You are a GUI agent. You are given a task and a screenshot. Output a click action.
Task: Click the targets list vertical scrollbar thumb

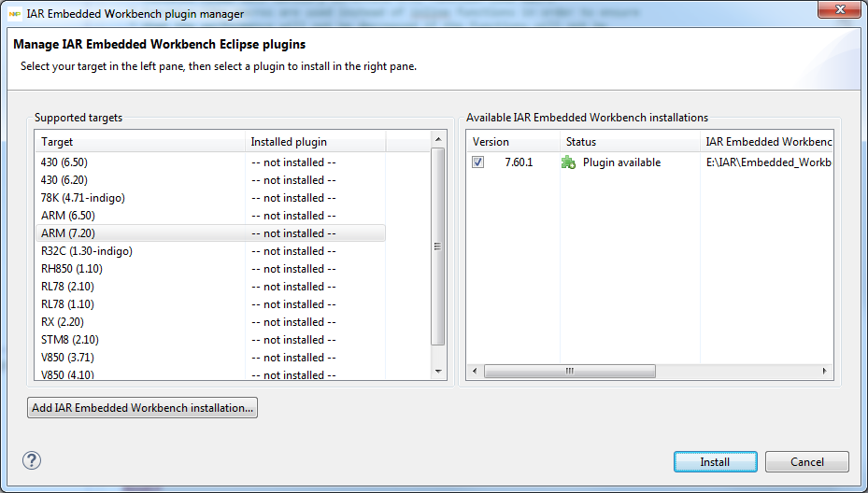tap(438, 246)
